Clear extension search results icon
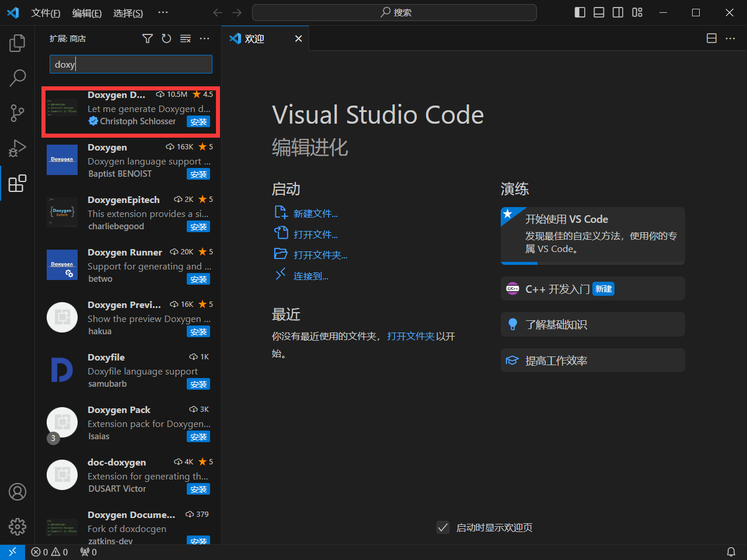Image resolution: width=747 pixels, height=560 pixels. point(186,38)
